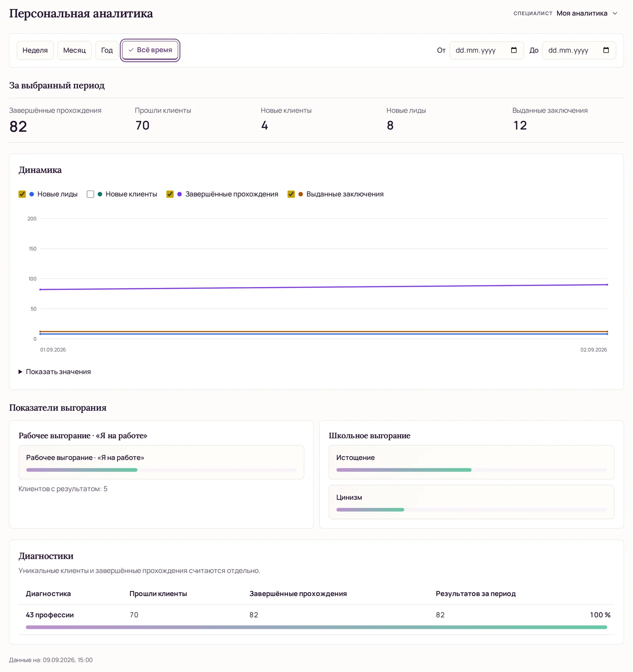Click the 01.09.2026 axis date label
This screenshot has width=633, height=672.
53,350
